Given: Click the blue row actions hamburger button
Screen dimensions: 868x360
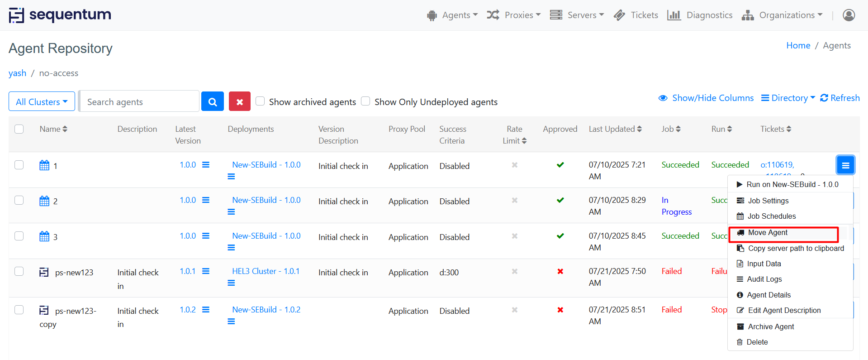Looking at the screenshot, I should click(x=845, y=165).
